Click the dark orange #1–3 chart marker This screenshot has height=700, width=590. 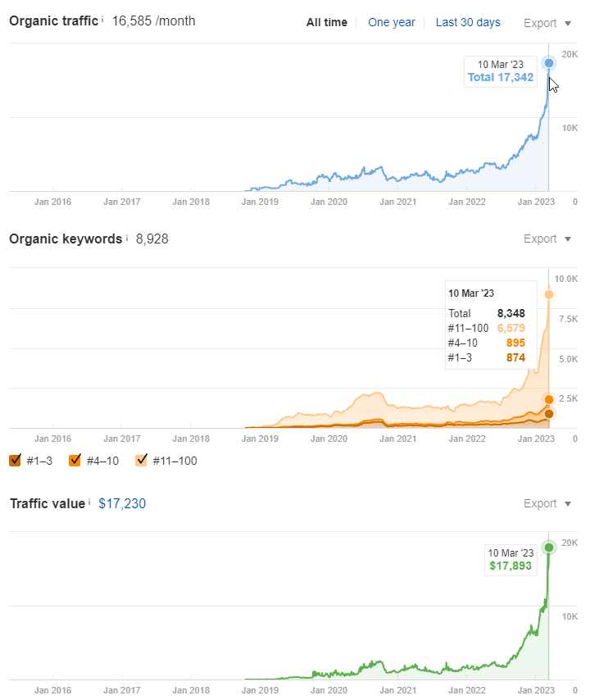(549, 414)
